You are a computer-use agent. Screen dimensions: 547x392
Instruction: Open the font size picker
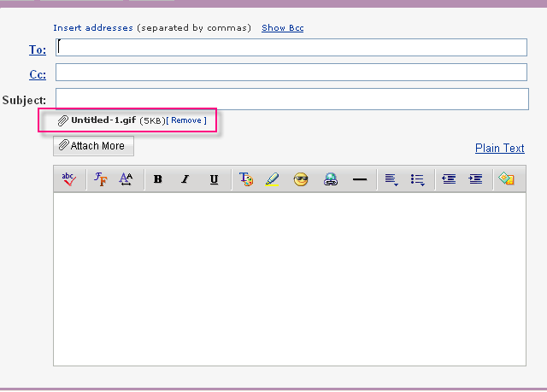126,179
